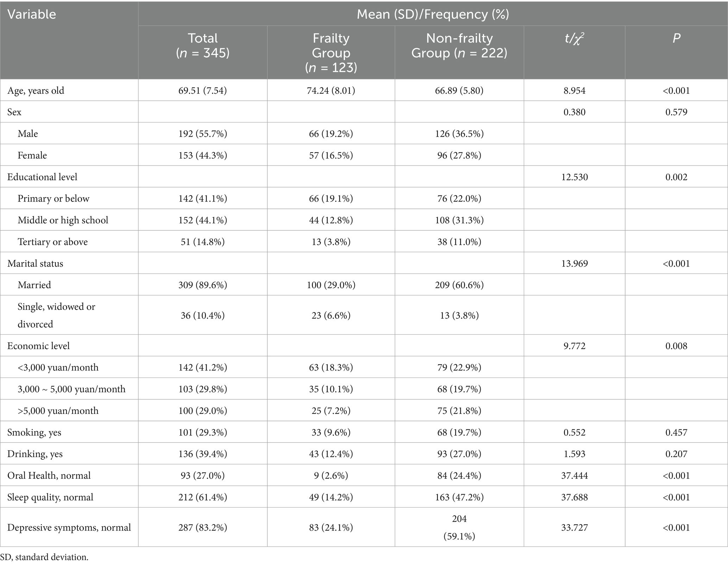The width and height of the screenshot is (728, 565).
Task: Click the Total (n = 345) column header
Action: [x=203, y=45]
